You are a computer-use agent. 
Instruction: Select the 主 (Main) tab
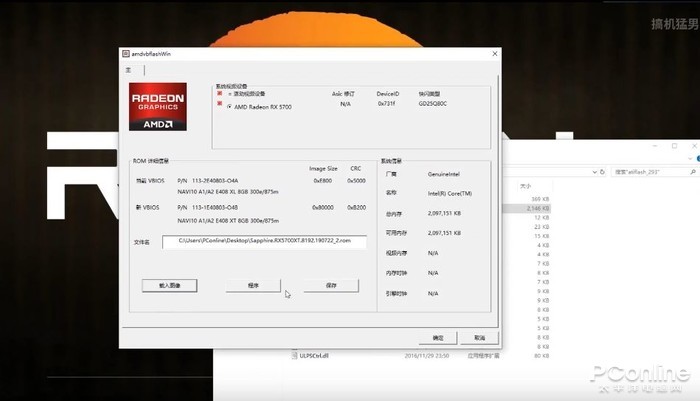click(x=129, y=70)
